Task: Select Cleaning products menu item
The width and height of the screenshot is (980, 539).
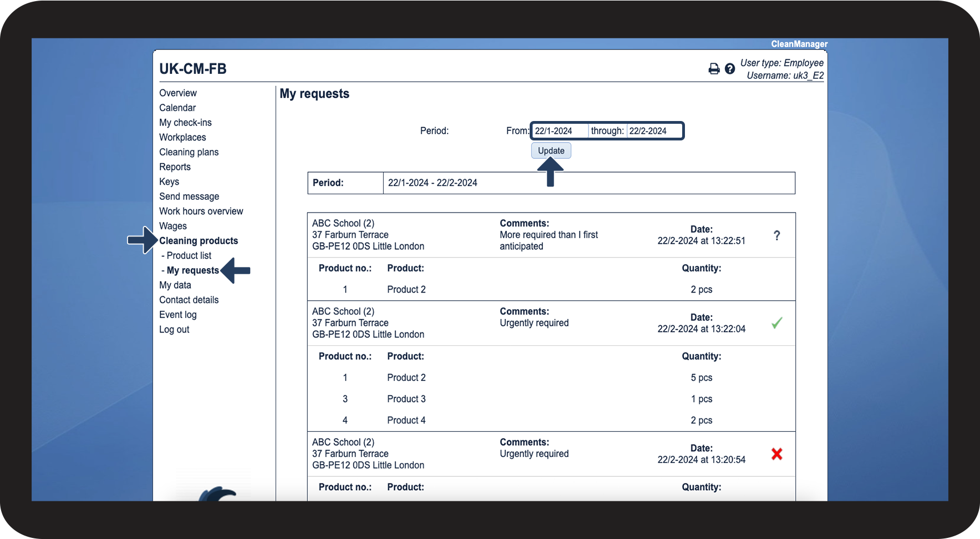Action: (199, 241)
